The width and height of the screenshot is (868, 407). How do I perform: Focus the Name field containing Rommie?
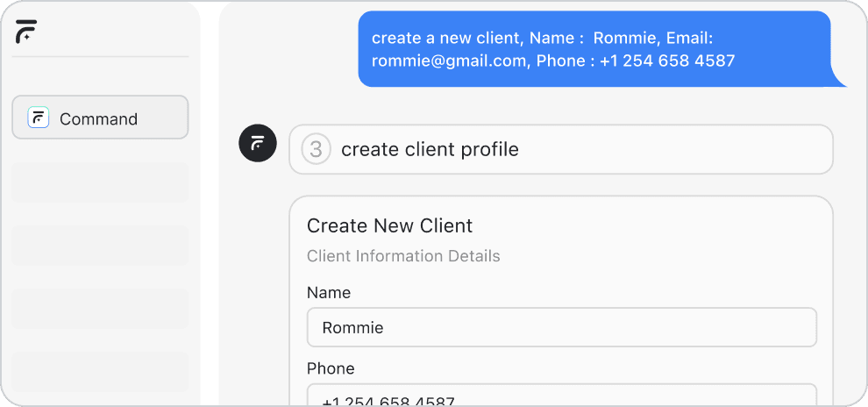pyautogui.click(x=561, y=327)
